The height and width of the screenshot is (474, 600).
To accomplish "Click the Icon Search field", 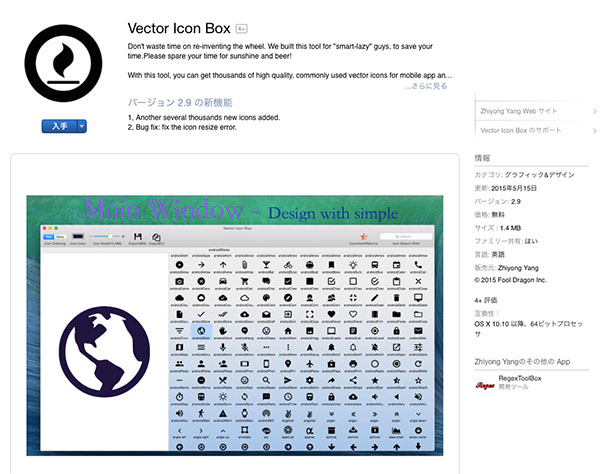I will tap(406, 236).
